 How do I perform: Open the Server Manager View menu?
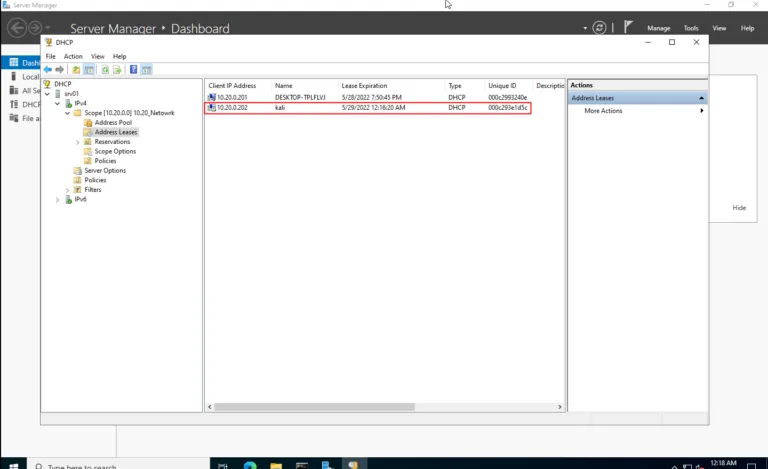719,28
